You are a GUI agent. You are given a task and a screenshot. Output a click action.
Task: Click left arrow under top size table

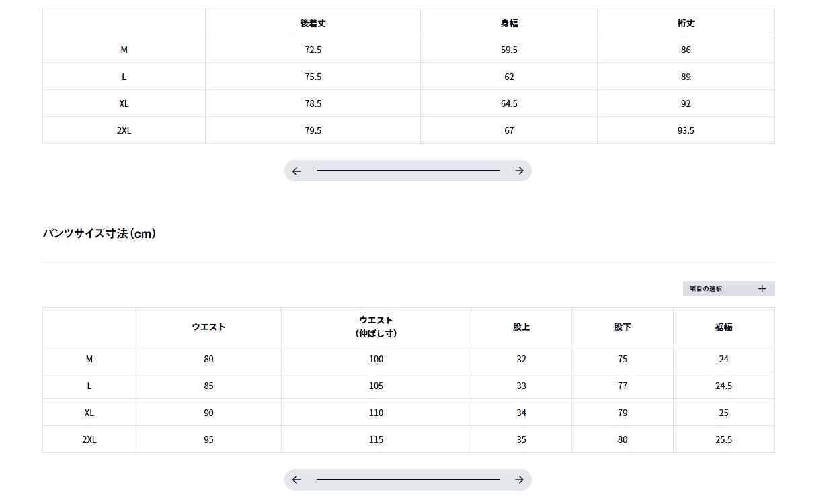click(x=297, y=171)
